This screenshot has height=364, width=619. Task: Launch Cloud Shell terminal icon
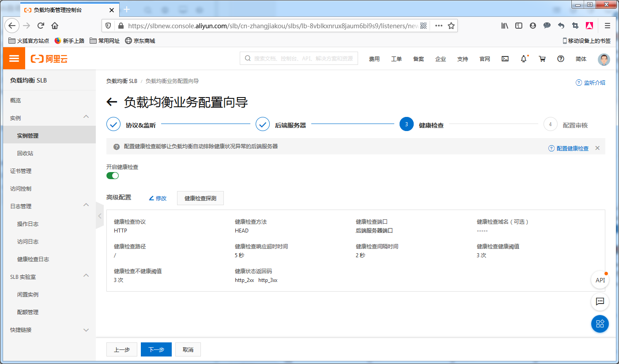(505, 58)
